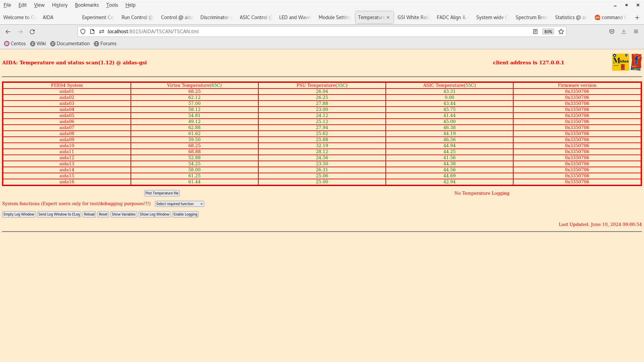644x362 pixels.
Task: Click the bookmark this page icon
Action: [x=561, y=32]
